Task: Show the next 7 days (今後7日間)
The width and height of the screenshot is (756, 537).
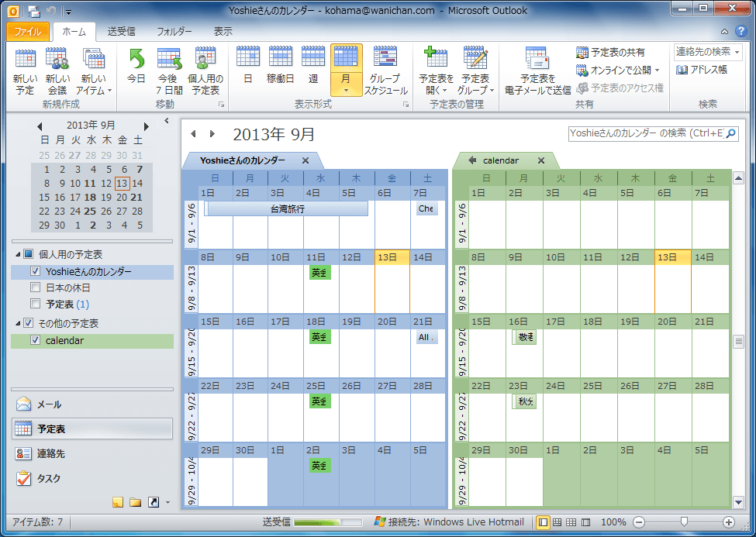Action: pos(169,72)
